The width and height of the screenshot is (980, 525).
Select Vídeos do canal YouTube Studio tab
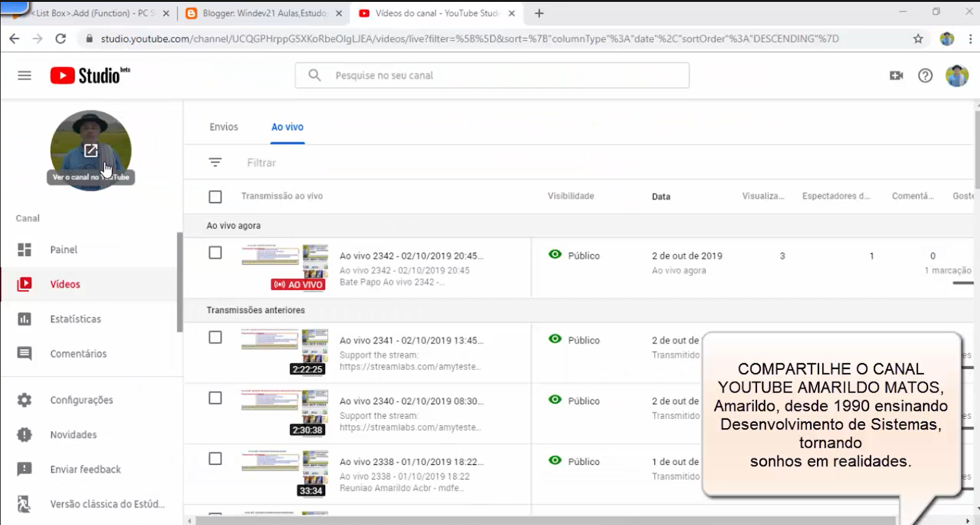(x=437, y=13)
